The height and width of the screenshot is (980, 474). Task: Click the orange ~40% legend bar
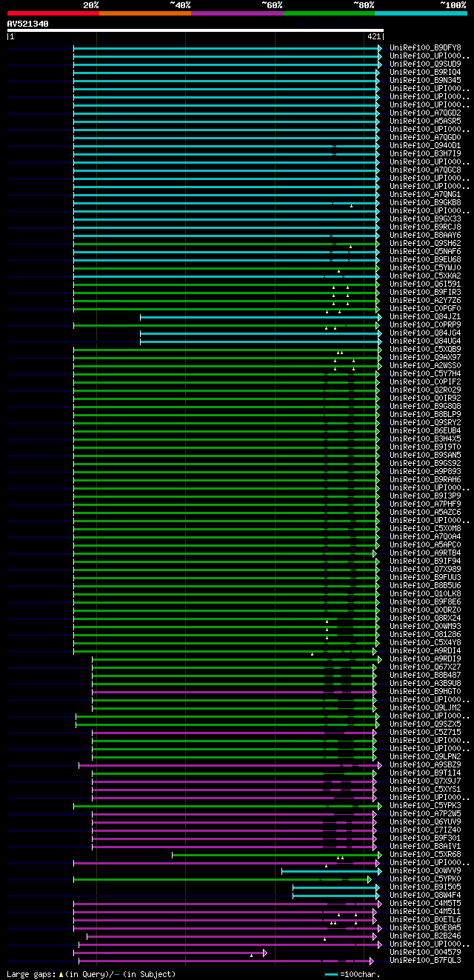tap(144, 13)
